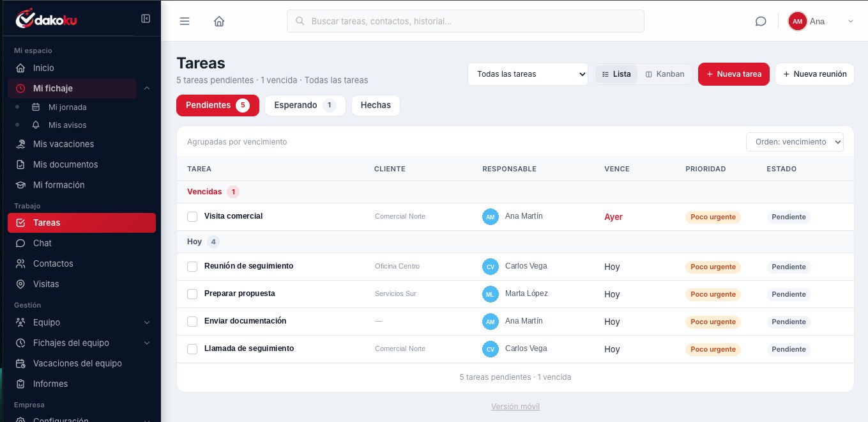Click Marta López responsable name

pyautogui.click(x=526, y=293)
